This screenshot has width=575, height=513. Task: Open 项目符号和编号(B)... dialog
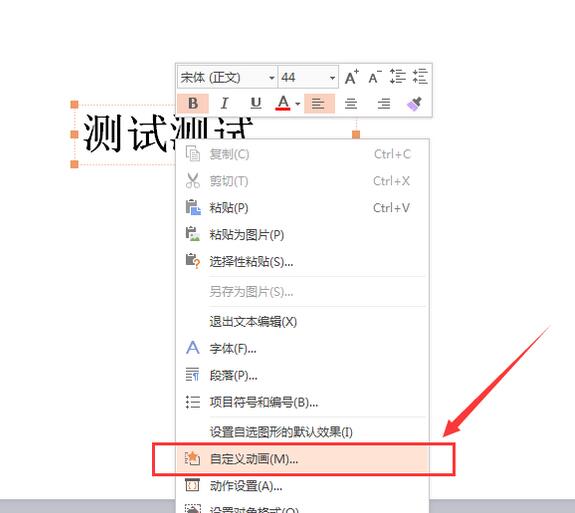(x=303, y=402)
